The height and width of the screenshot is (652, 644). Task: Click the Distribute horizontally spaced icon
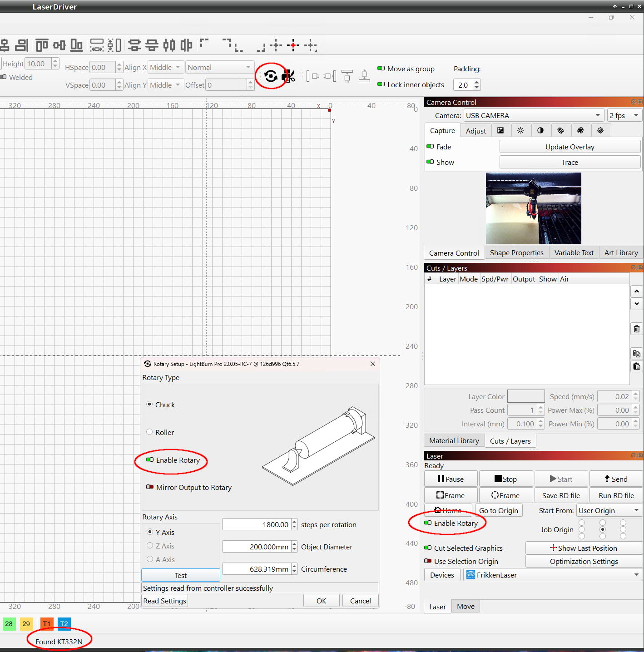(x=97, y=45)
